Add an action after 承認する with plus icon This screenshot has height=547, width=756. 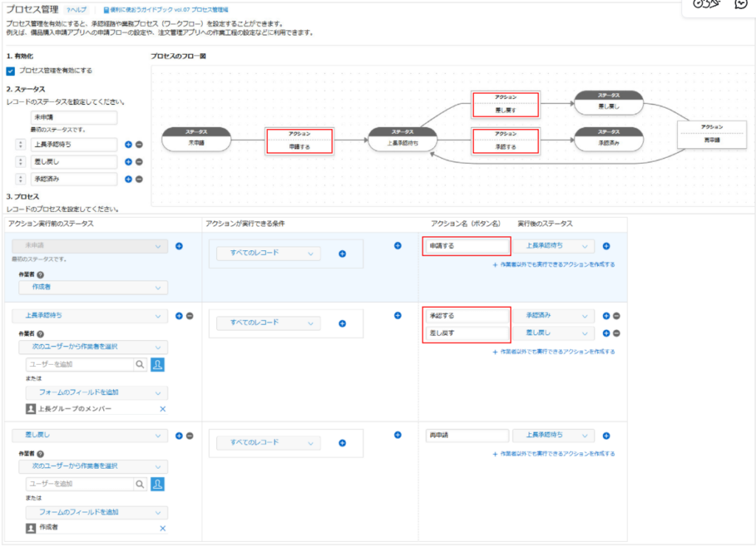[606, 316]
